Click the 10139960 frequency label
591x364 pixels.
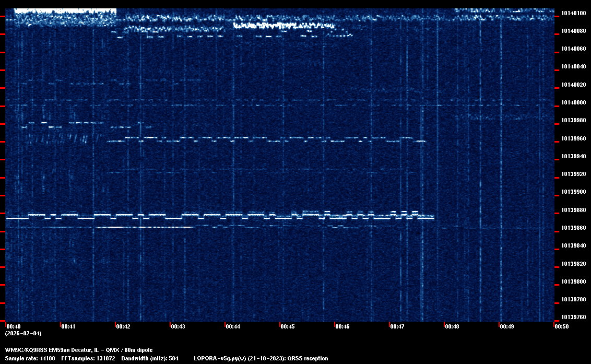coord(573,138)
